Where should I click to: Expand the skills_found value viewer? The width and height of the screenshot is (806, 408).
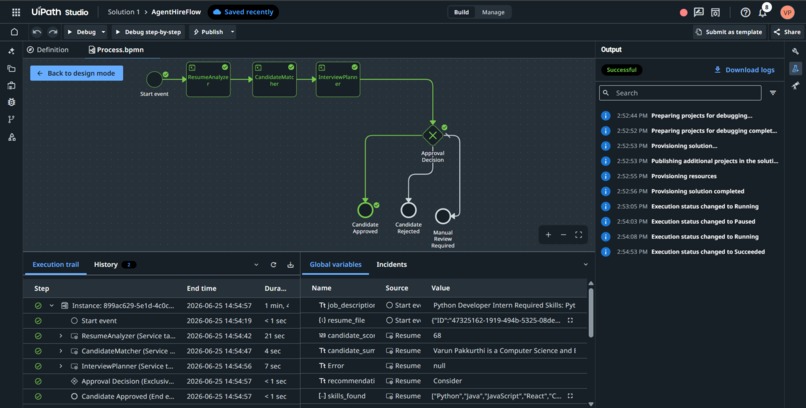pos(570,396)
